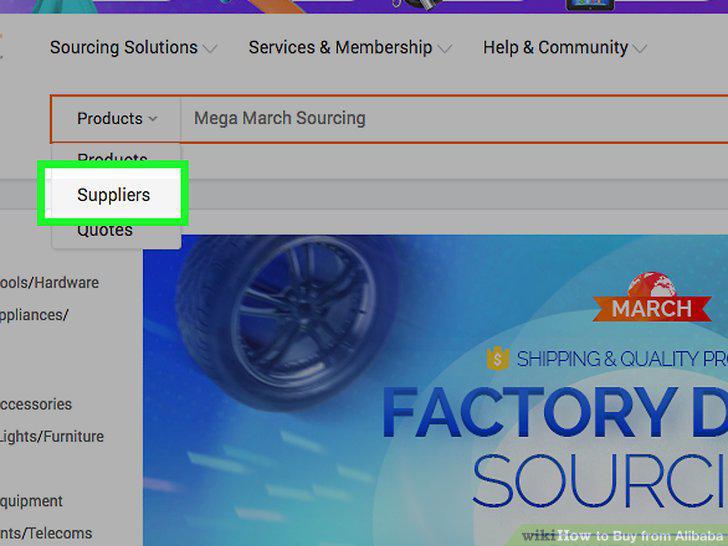
Task: Select Suppliers from the dropdown list
Action: click(113, 195)
